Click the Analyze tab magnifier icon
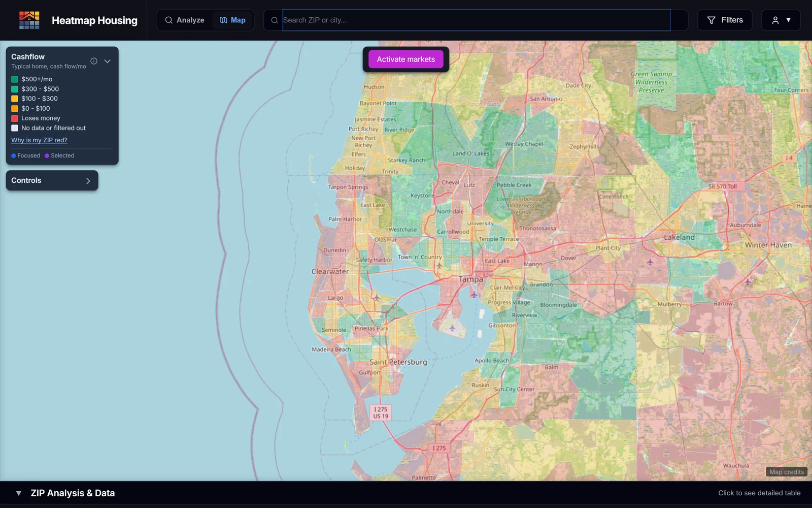This screenshot has width=812, height=508. click(168, 20)
